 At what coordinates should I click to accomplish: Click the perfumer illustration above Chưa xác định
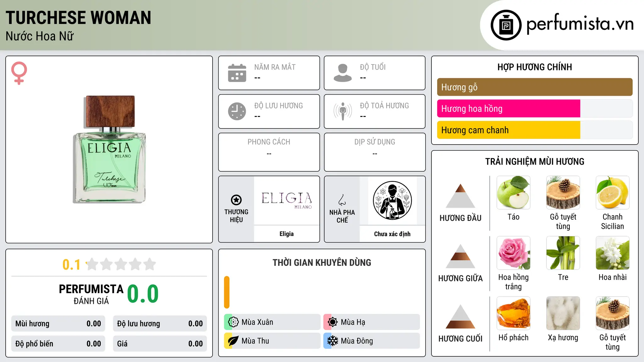pos(392,200)
